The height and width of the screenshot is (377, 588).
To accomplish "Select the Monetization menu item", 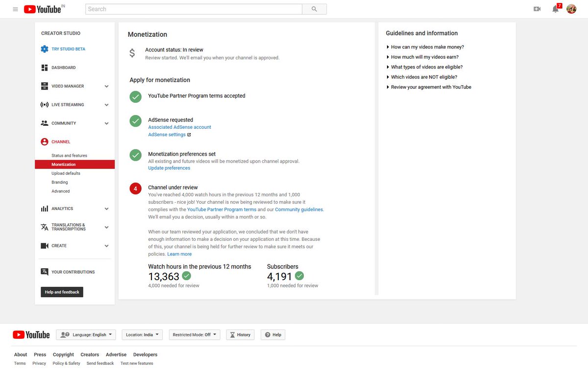I will tap(74, 165).
